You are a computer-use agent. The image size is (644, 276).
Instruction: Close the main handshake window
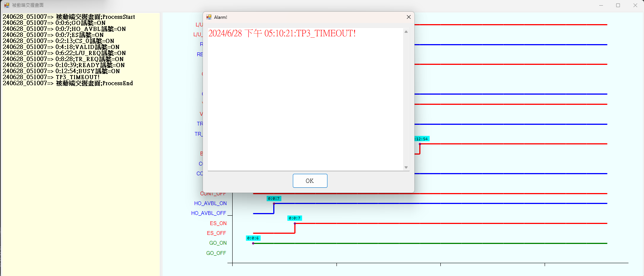pos(635,5)
